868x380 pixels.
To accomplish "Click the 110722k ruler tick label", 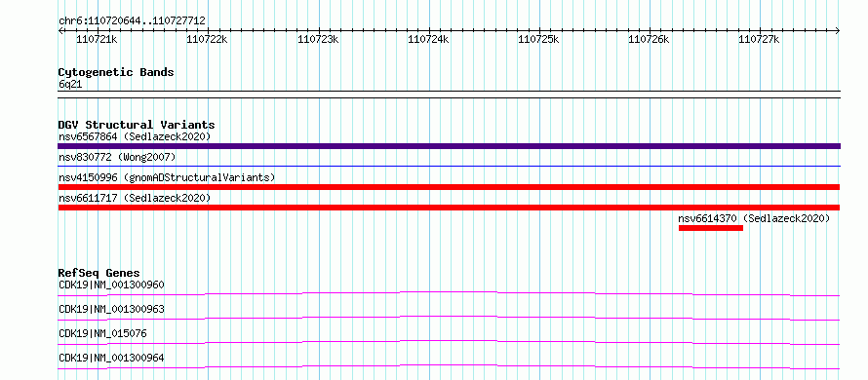I will (207, 40).
